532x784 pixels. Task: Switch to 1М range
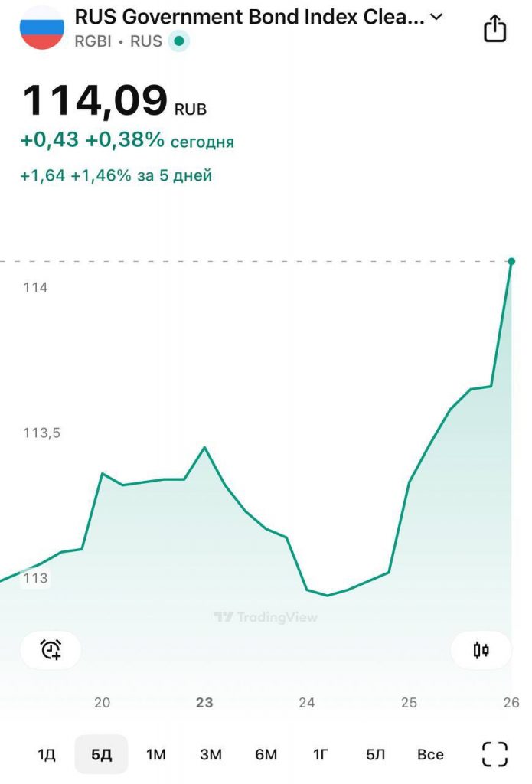tap(156, 755)
